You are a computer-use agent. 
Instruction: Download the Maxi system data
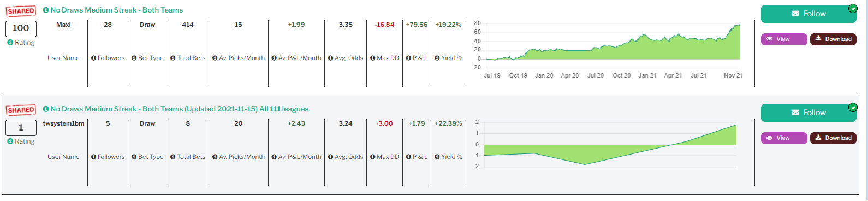click(x=833, y=39)
